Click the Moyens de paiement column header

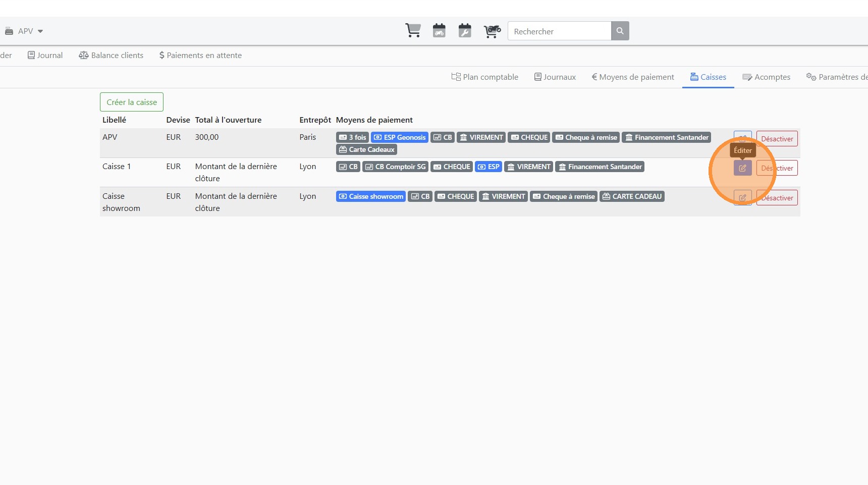coord(374,120)
